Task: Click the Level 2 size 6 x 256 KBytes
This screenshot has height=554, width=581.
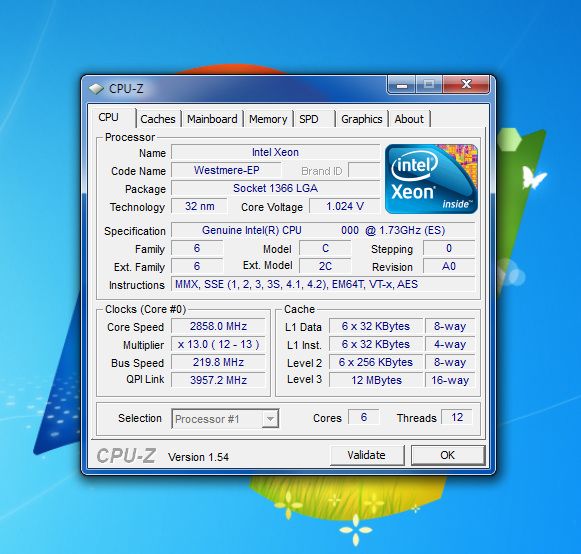Action: click(x=376, y=362)
